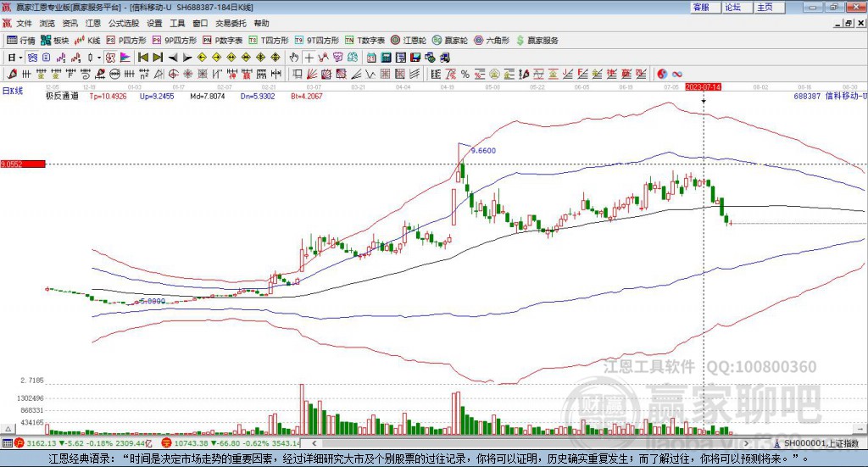The image size is (868, 467).
Task: Jump to the first bar arrow
Action: [x=143, y=58]
